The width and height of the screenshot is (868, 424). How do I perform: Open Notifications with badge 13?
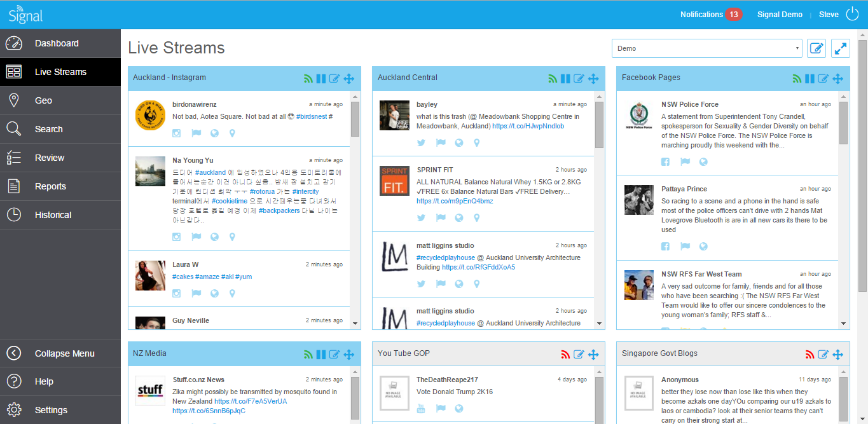coord(711,15)
